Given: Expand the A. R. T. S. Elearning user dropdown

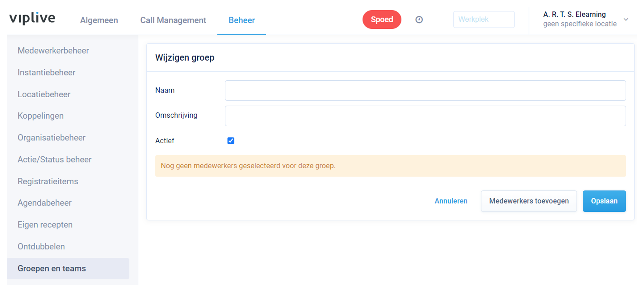Looking at the screenshot, I should (x=626, y=19).
